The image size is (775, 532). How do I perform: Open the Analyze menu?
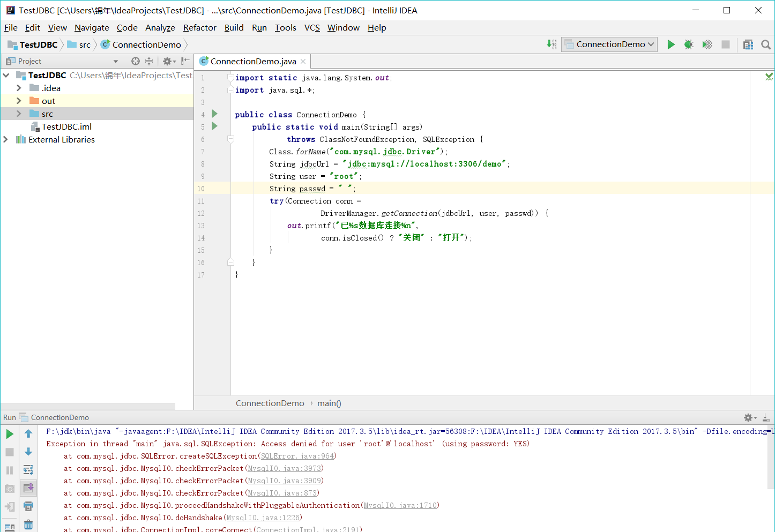(160, 28)
